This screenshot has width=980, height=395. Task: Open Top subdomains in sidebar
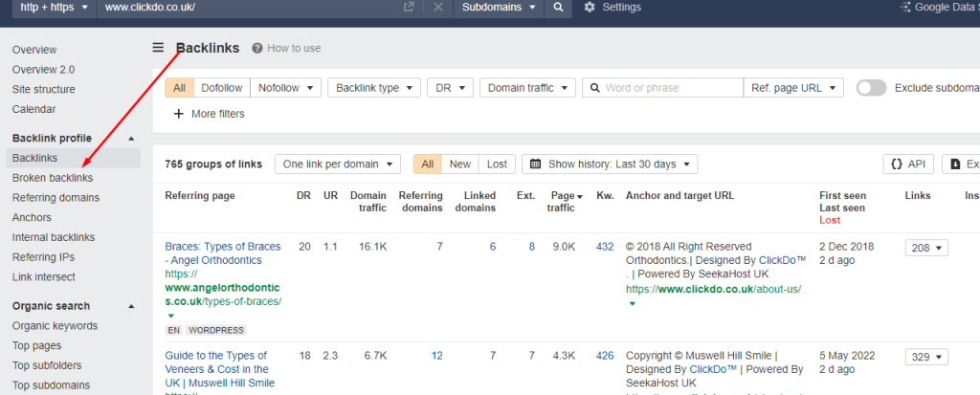tap(52, 385)
